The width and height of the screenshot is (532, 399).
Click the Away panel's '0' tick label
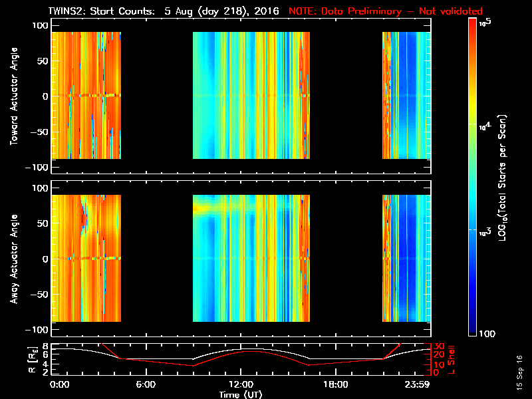45,259
